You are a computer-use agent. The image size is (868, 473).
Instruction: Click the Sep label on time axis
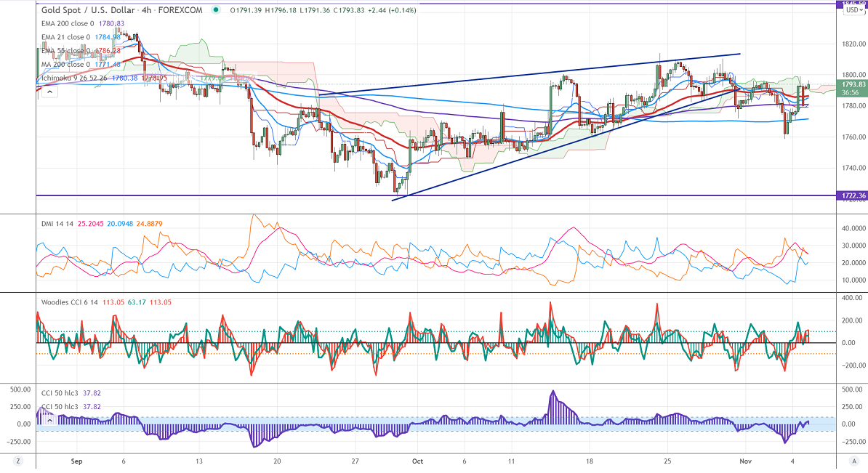tap(76, 461)
